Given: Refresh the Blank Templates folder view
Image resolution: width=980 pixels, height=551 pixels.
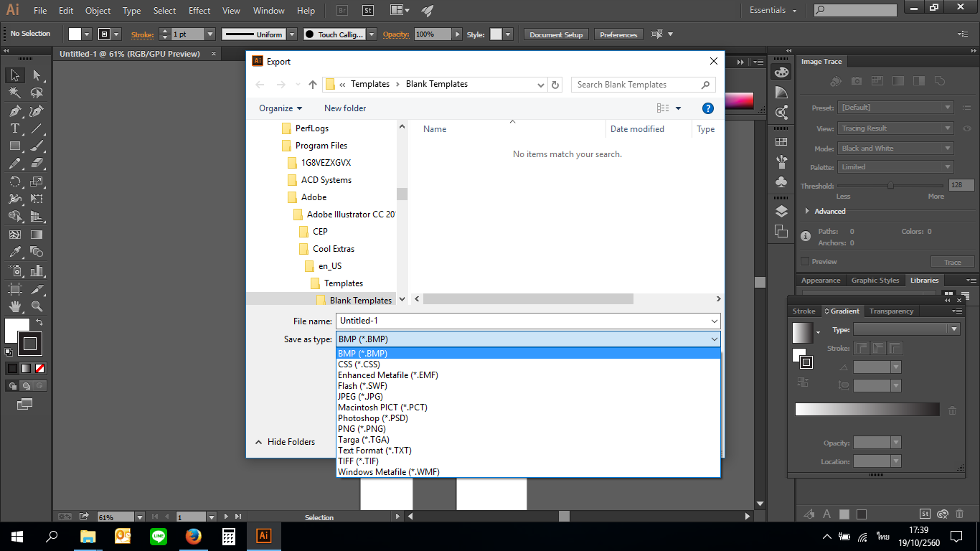Looking at the screenshot, I should pos(555,85).
